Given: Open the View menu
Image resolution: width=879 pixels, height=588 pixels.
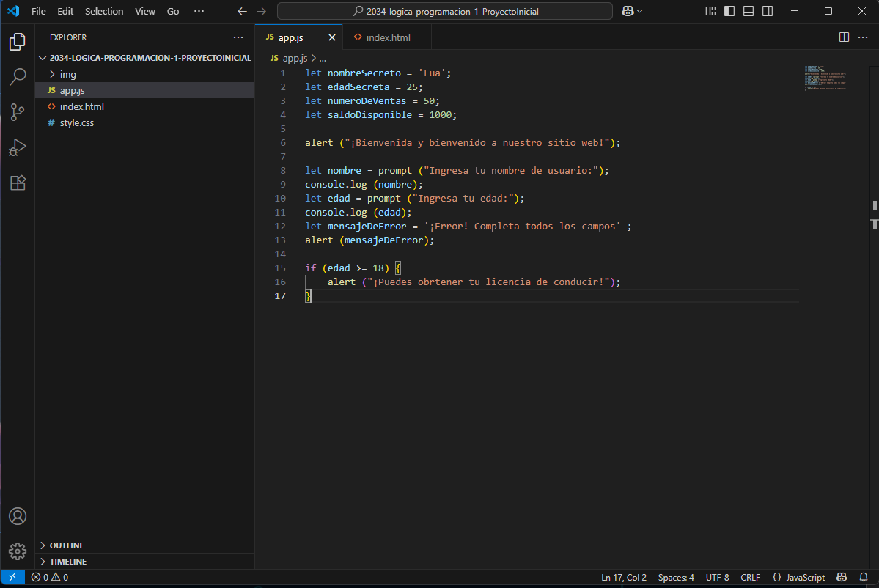Looking at the screenshot, I should tap(145, 11).
